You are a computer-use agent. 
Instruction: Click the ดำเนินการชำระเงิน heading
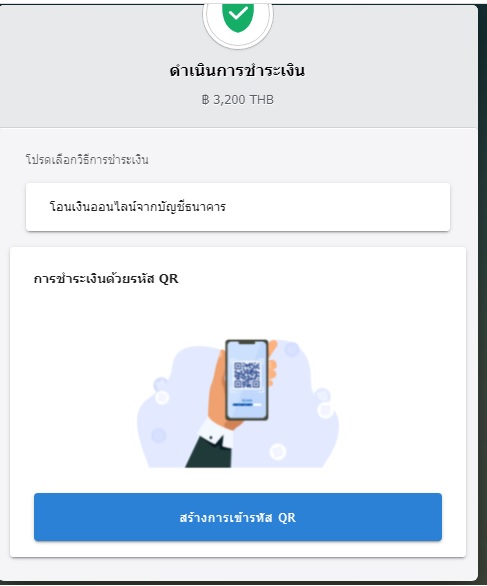point(237,71)
